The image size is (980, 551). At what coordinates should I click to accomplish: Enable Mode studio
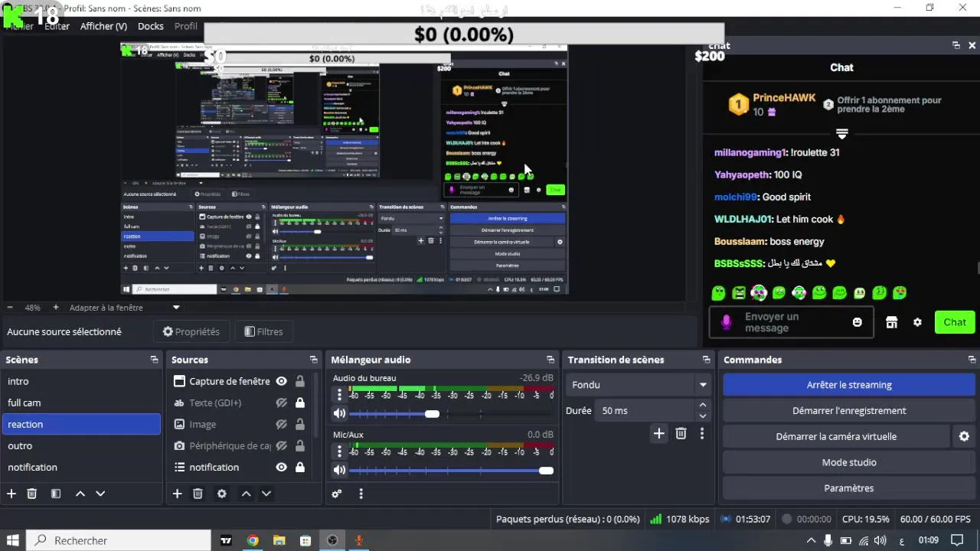(849, 462)
